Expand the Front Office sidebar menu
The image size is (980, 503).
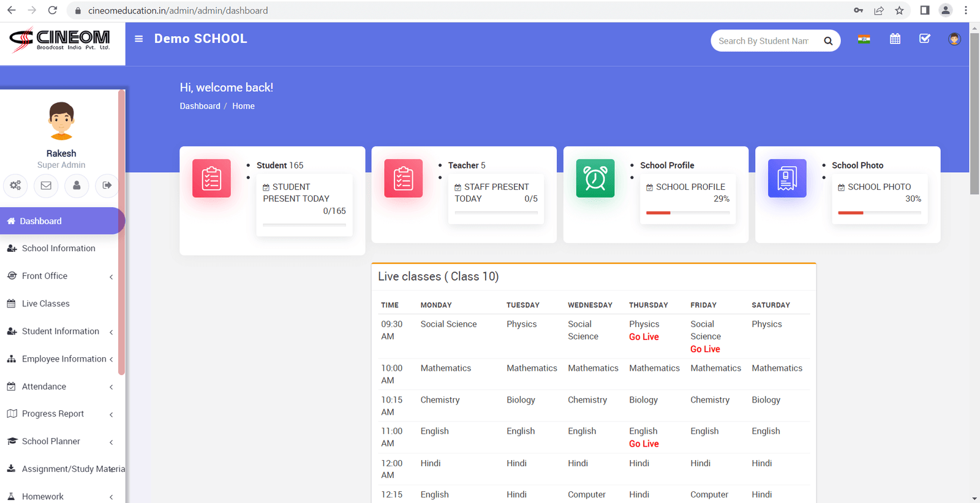click(59, 276)
